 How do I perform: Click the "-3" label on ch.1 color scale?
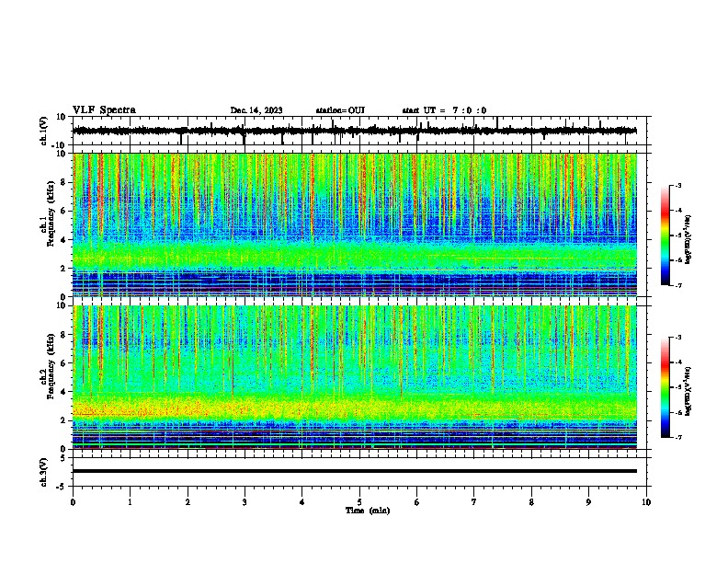pos(678,186)
